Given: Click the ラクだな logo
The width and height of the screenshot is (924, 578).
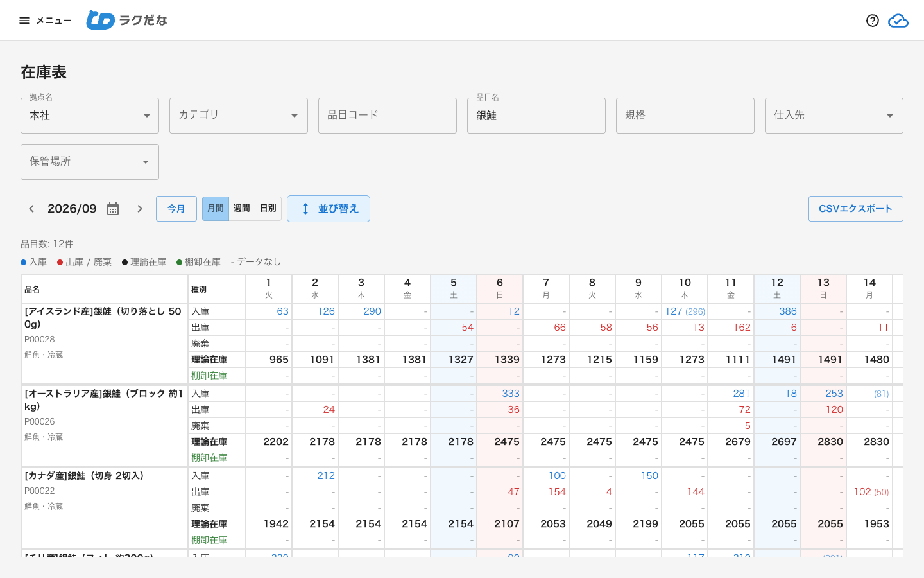Looking at the screenshot, I should pyautogui.click(x=127, y=21).
